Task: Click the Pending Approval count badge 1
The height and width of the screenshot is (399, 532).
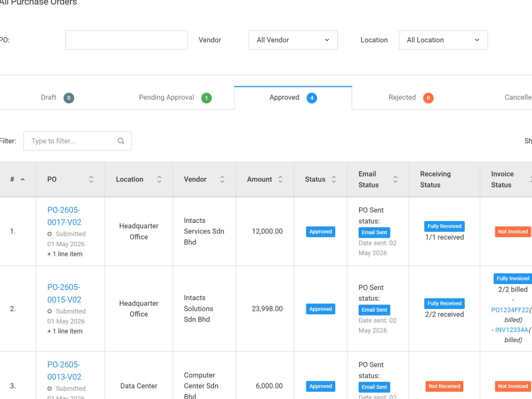Action: 206,98
